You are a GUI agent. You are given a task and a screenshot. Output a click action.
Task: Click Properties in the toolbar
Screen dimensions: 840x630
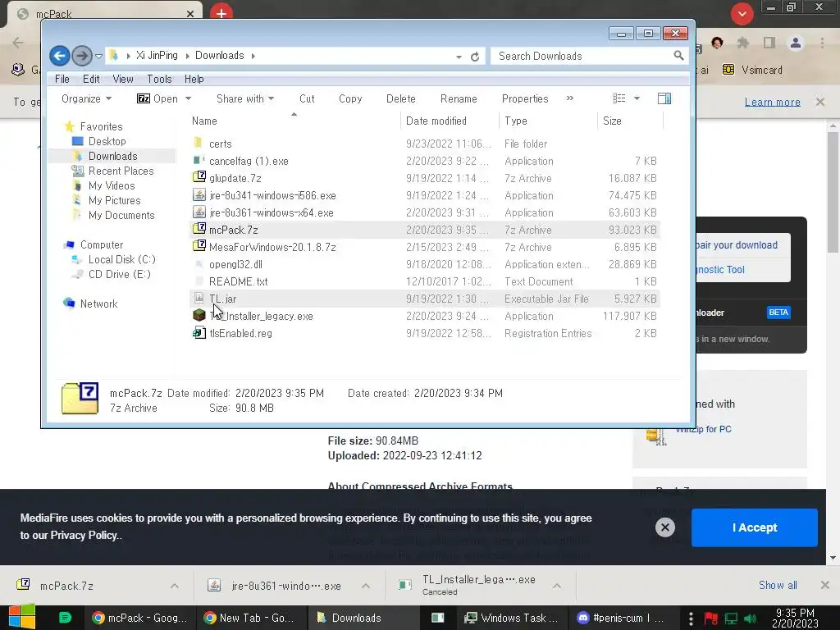[525, 98]
